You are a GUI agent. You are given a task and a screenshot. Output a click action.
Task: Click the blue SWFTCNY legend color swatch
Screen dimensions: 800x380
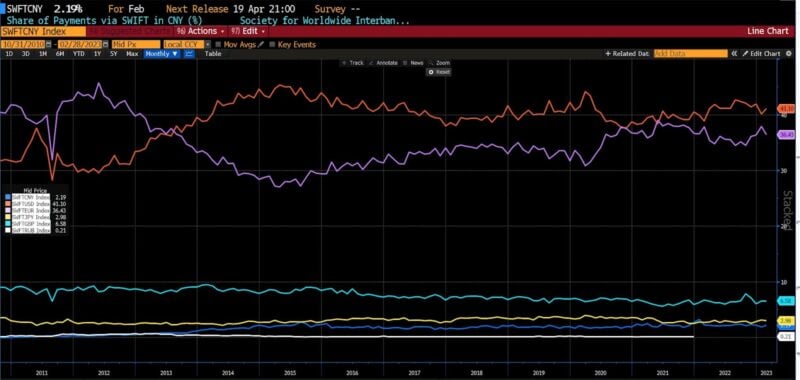tap(7, 196)
